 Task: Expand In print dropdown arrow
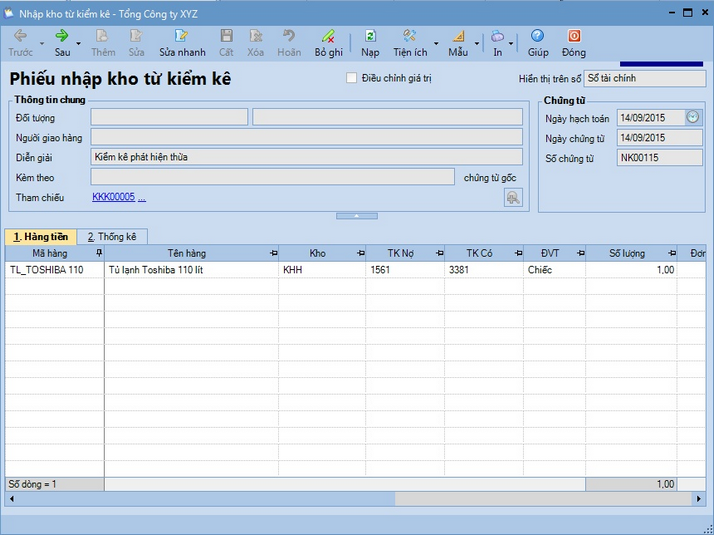click(x=511, y=44)
